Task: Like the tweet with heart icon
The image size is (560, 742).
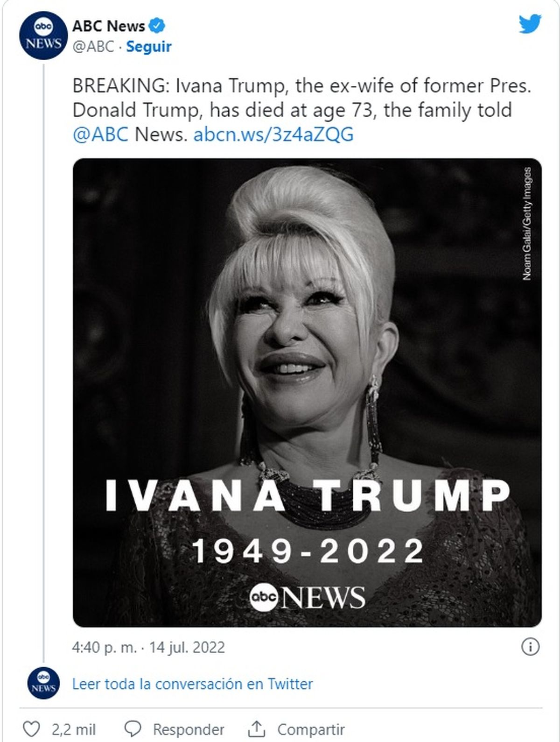Action: [x=32, y=729]
